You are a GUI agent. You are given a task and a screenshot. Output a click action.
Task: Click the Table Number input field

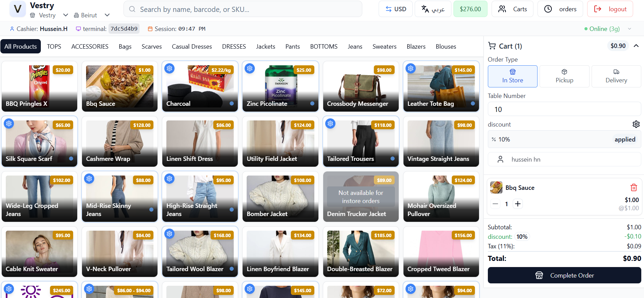click(564, 109)
